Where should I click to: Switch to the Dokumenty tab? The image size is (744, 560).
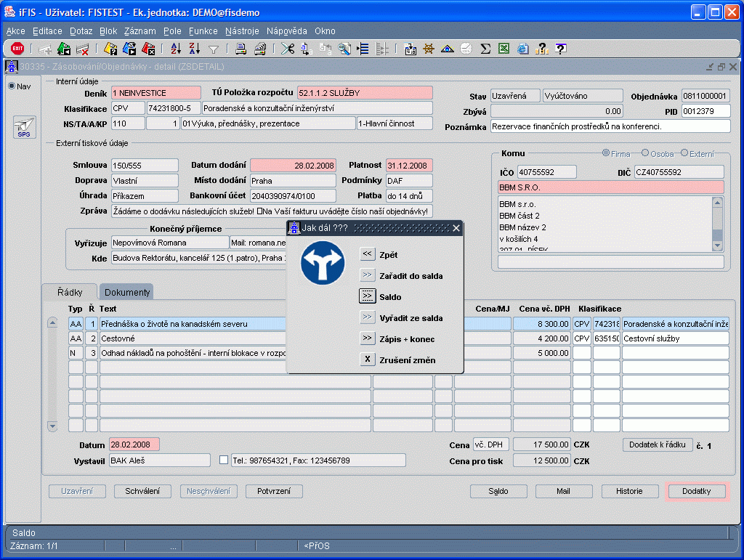click(x=127, y=292)
